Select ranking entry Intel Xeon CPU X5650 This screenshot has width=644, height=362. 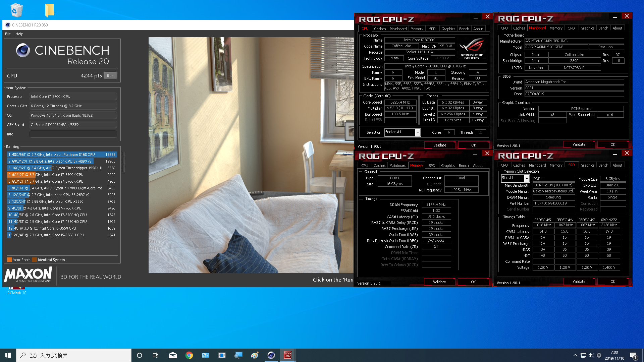click(x=62, y=201)
